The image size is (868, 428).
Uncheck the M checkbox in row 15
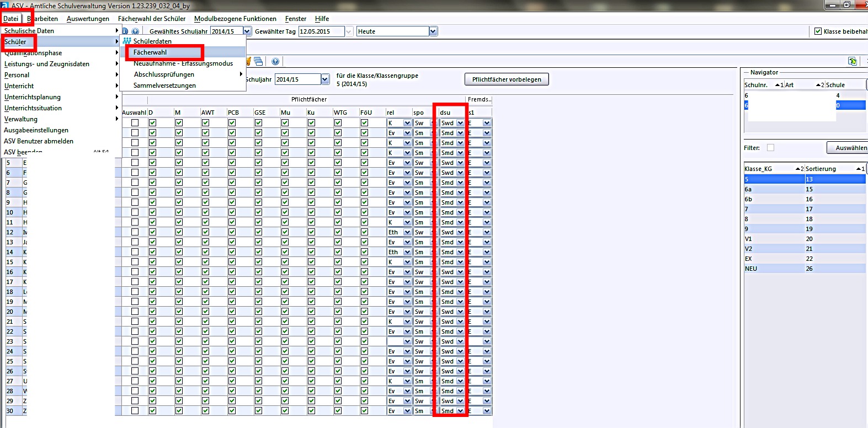[179, 262]
